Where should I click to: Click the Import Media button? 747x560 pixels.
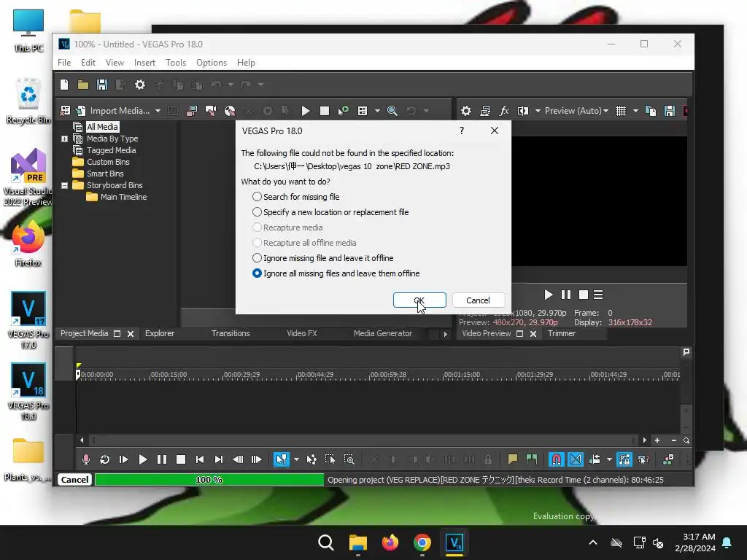(114, 111)
